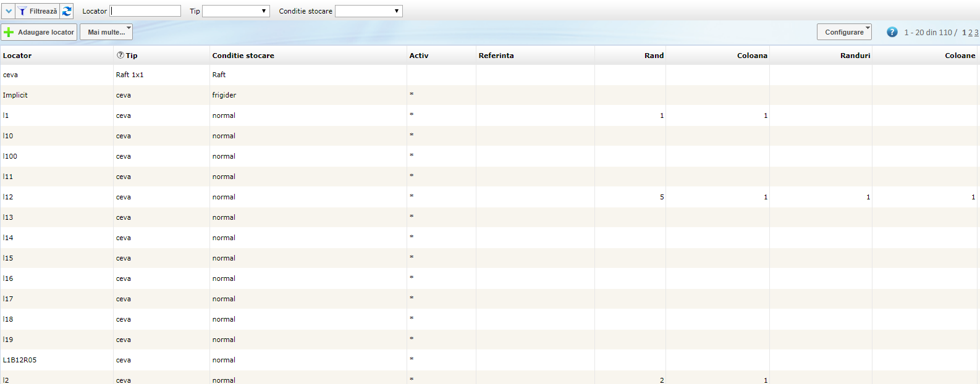Click the Referinta column header

(x=496, y=56)
